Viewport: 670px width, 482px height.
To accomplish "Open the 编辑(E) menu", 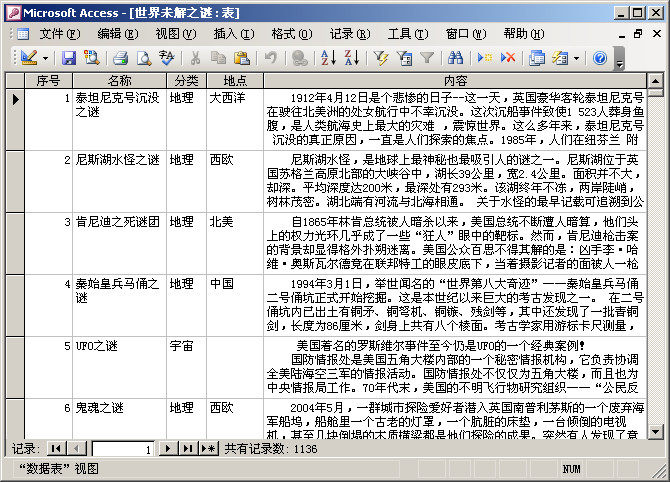I will [x=118, y=33].
